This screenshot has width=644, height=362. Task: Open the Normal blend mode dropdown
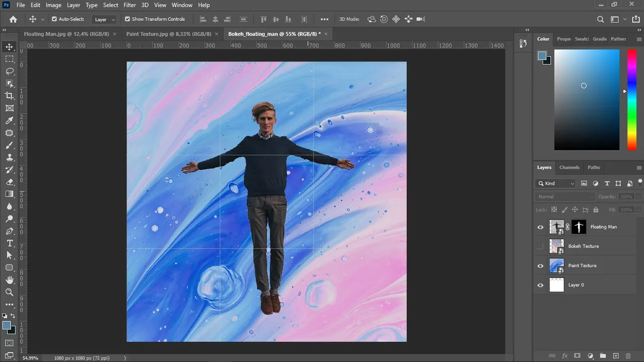[565, 196]
